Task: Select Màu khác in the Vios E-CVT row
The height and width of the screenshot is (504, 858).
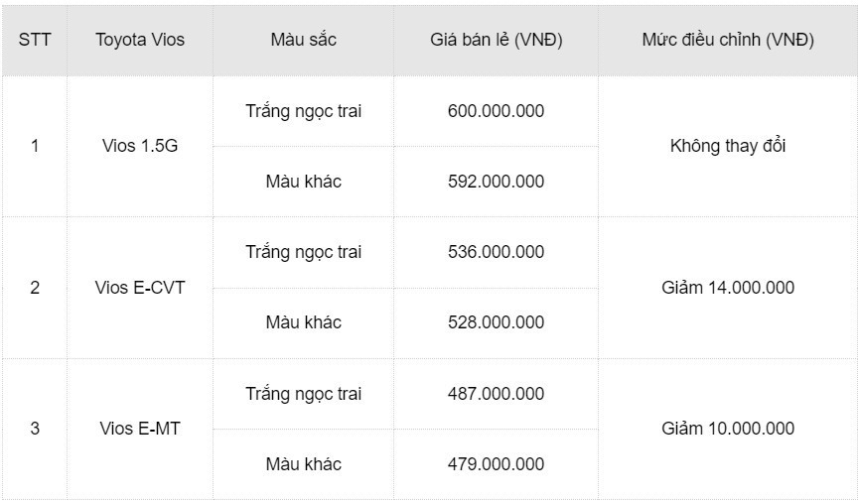Action: click(303, 322)
